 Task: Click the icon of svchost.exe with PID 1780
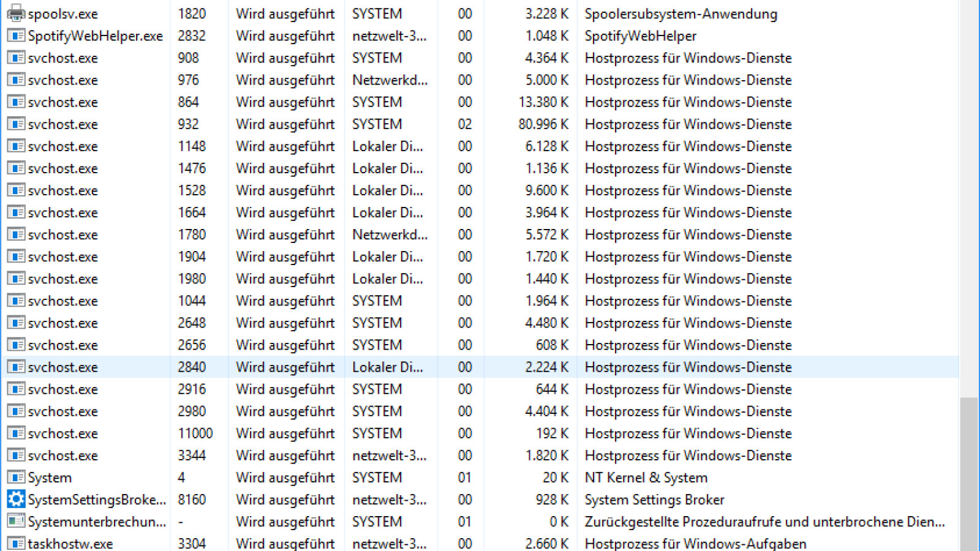[16, 234]
